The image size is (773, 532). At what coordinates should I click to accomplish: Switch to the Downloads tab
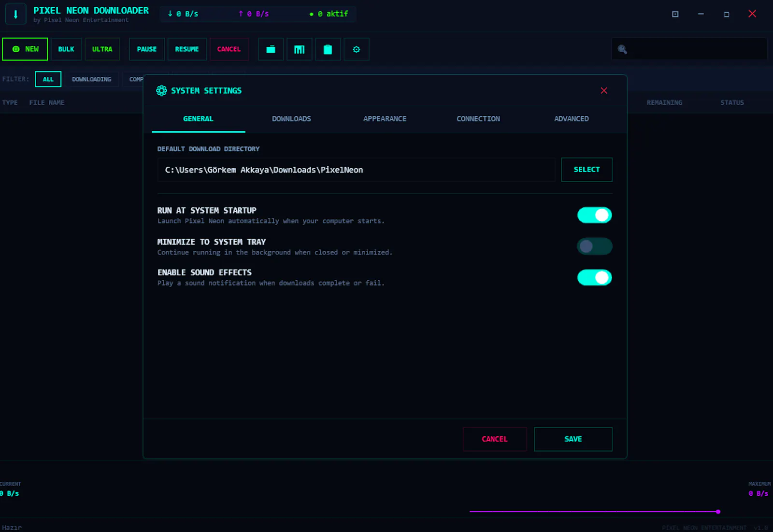291,119
